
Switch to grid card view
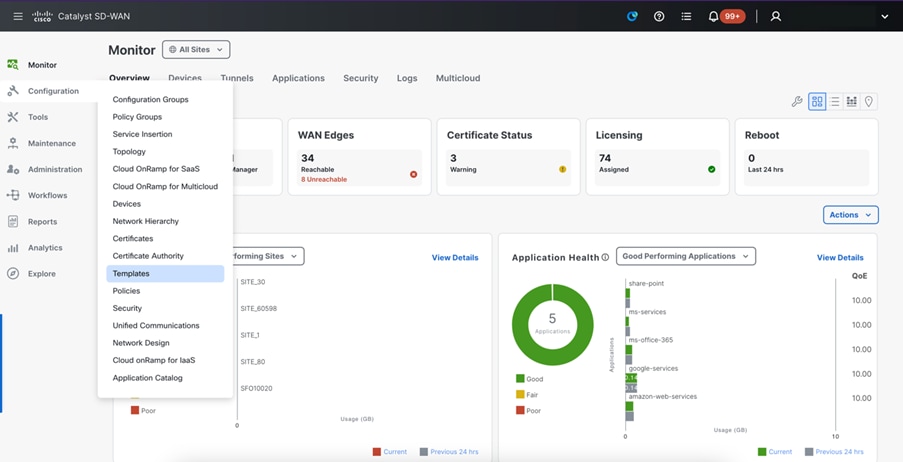[x=817, y=102]
